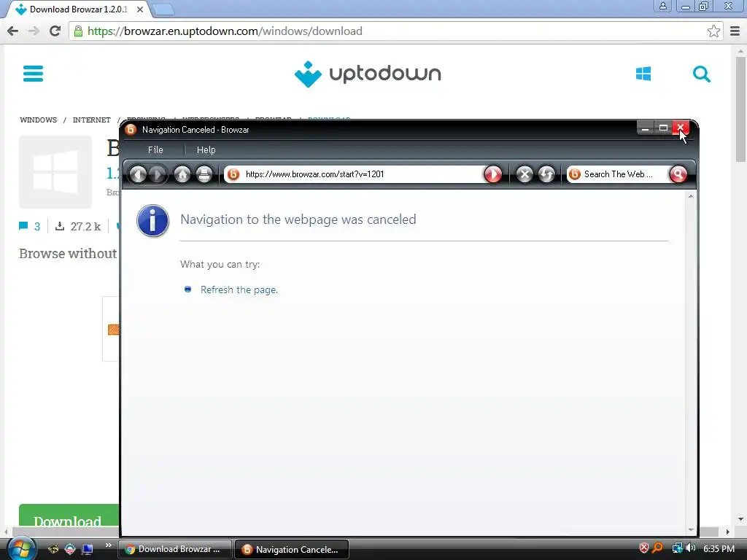Expand quick launch overflow chevron
The height and width of the screenshot is (560, 747).
click(108, 545)
